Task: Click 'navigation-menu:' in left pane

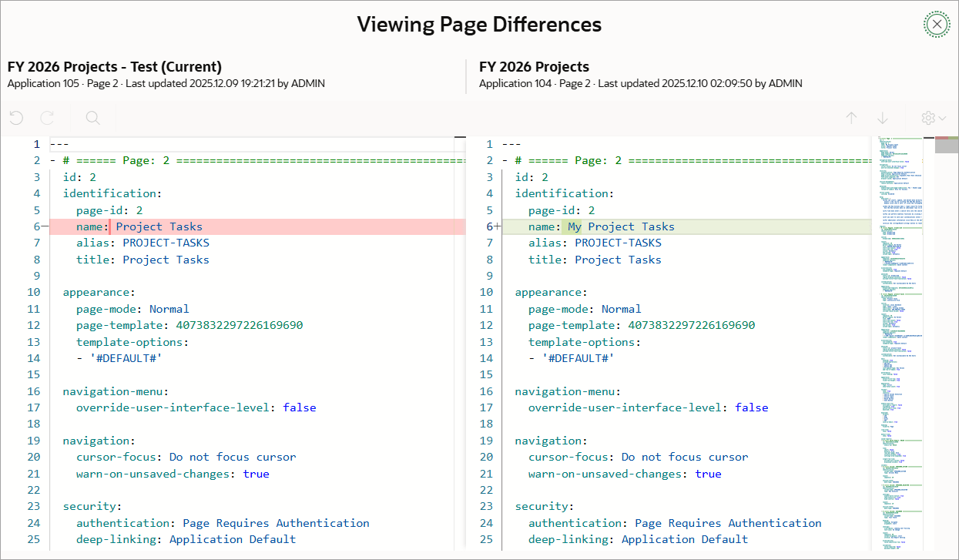Action: point(116,391)
